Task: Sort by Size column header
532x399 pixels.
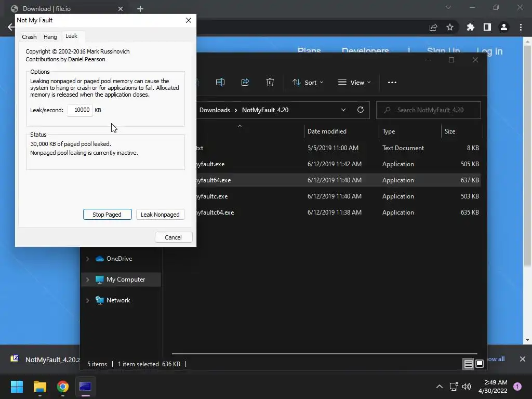Action: (461, 131)
